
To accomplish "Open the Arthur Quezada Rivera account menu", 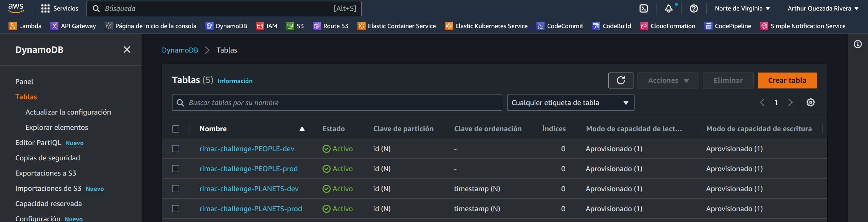I will [823, 8].
